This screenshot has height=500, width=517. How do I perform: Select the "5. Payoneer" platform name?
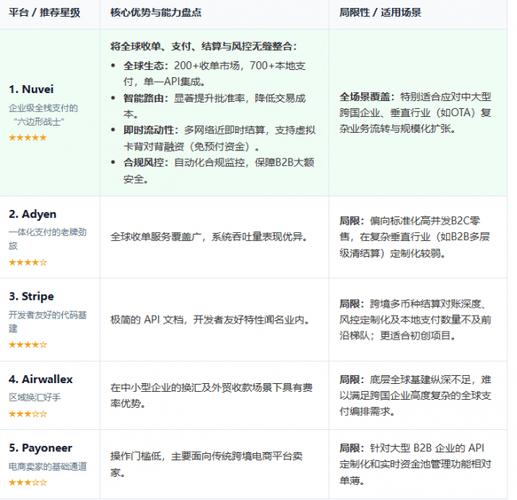click(x=40, y=448)
